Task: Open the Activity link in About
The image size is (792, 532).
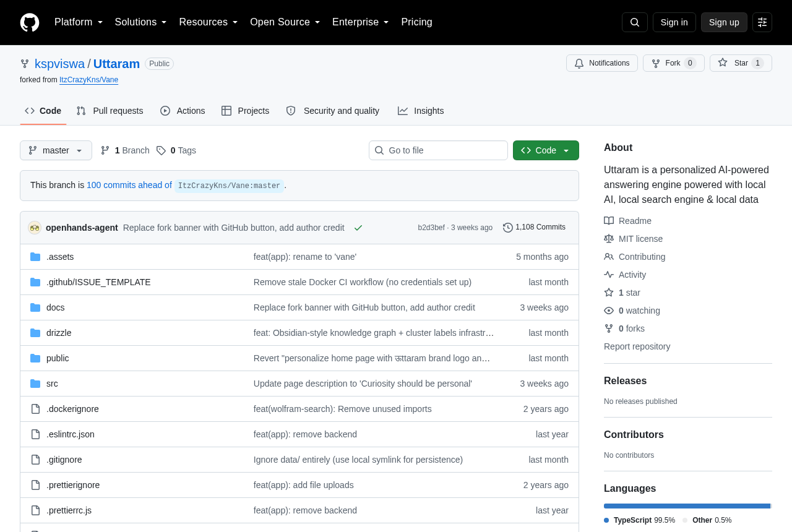Action: (625, 275)
